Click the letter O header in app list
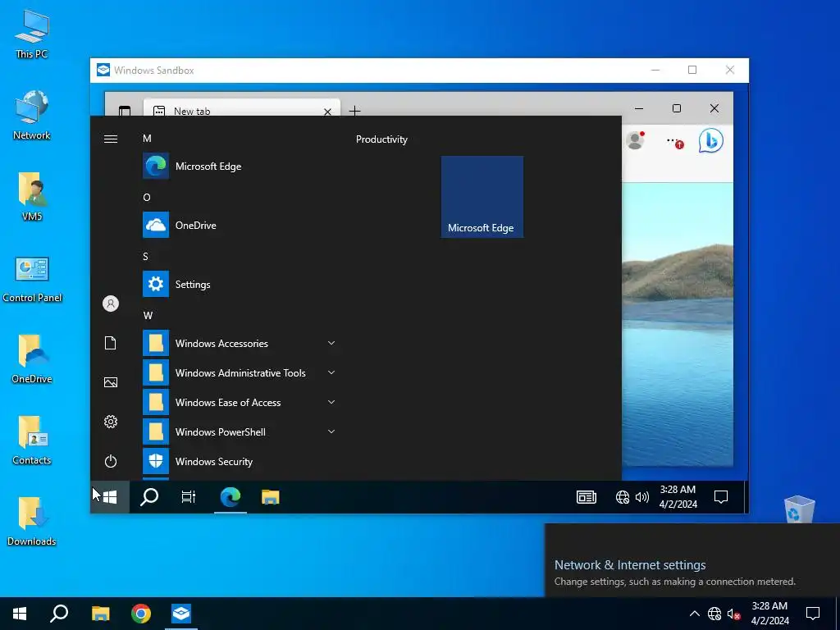This screenshot has width=840, height=630. pyautogui.click(x=147, y=197)
